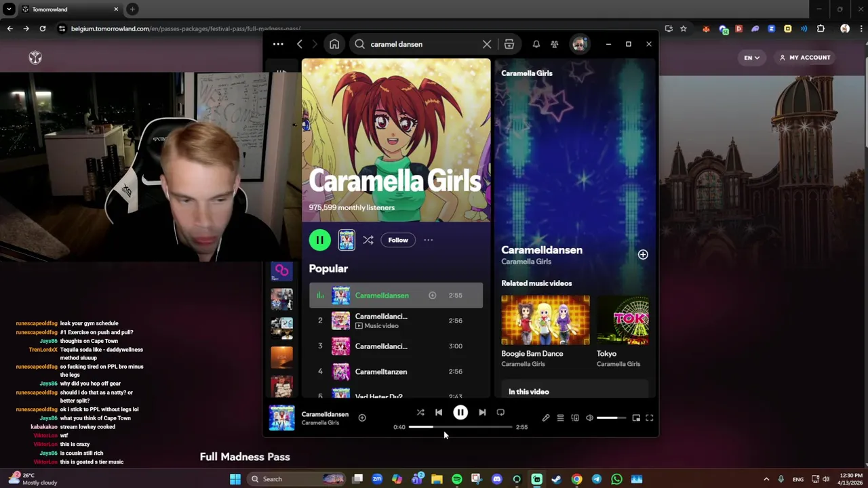Open Spotify from the taskbar
Image resolution: width=868 pixels, height=488 pixels.
pyautogui.click(x=457, y=479)
